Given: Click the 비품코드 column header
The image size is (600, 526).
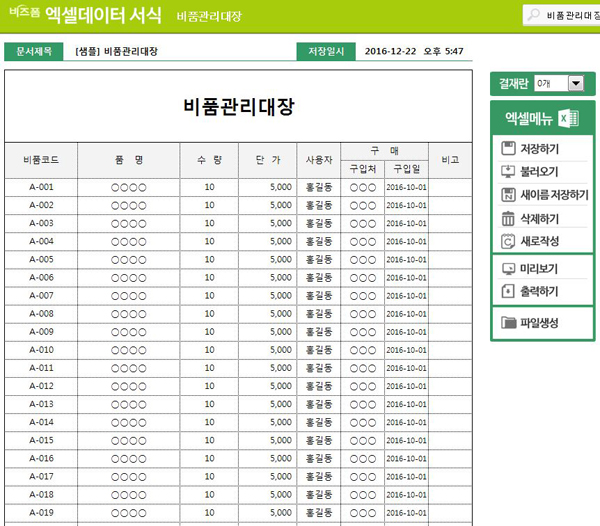Looking at the screenshot, I should click(x=41, y=160).
